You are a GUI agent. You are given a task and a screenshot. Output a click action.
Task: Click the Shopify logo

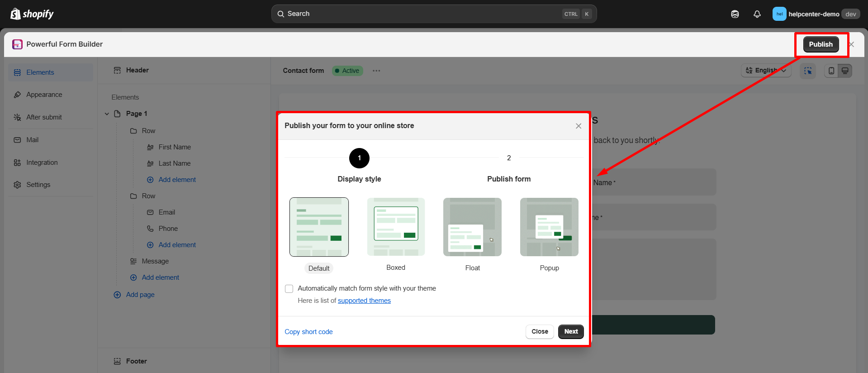click(x=32, y=14)
